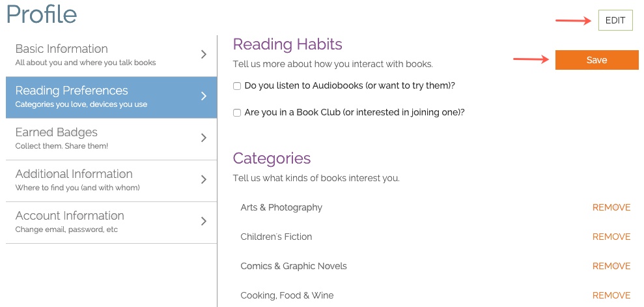The width and height of the screenshot is (644, 307).
Task: Remove the Comics & Graphic Novels category
Action: click(611, 267)
